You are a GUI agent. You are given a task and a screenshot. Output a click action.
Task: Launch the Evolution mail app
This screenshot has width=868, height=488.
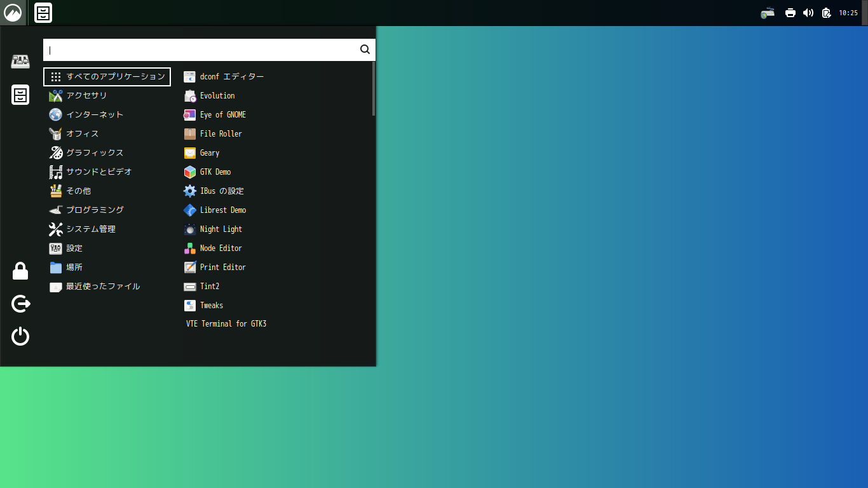pyautogui.click(x=275, y=95)
